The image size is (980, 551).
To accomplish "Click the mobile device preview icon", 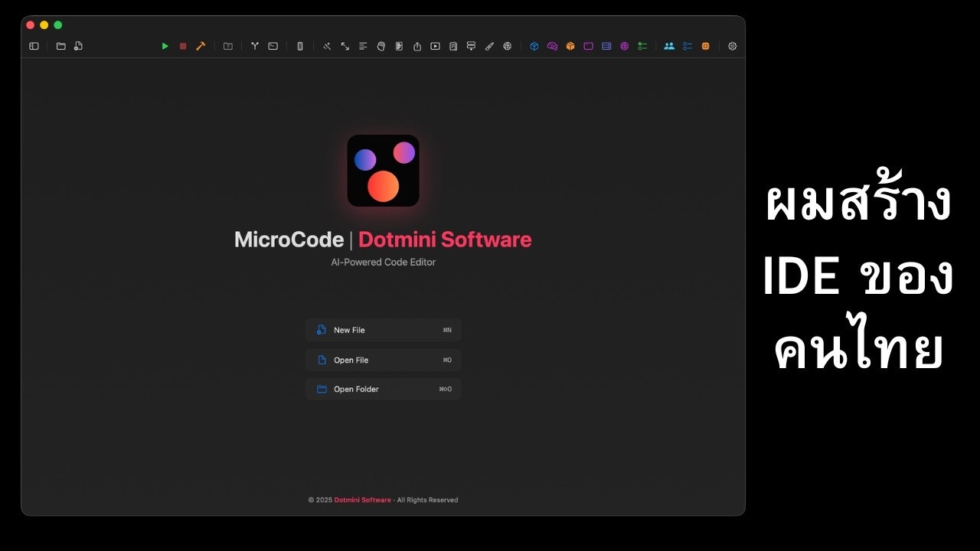I will click(x=299, y=46).
